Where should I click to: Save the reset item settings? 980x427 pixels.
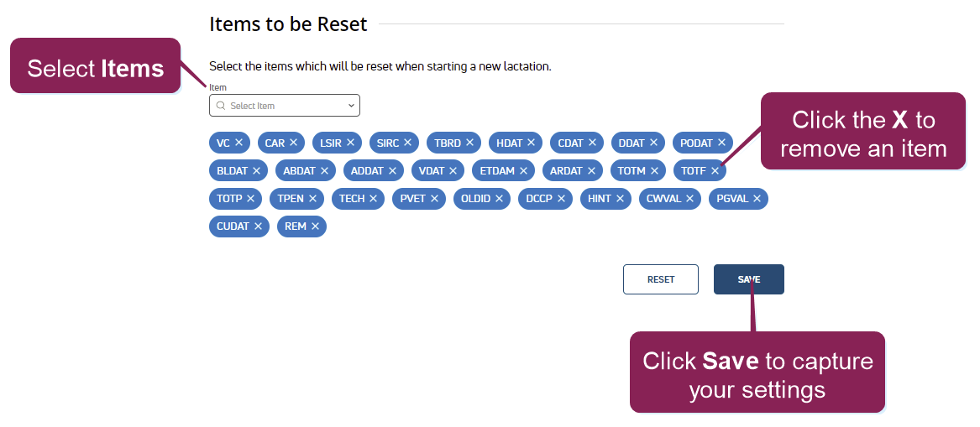pyautogui.click(x=748, y=279)
